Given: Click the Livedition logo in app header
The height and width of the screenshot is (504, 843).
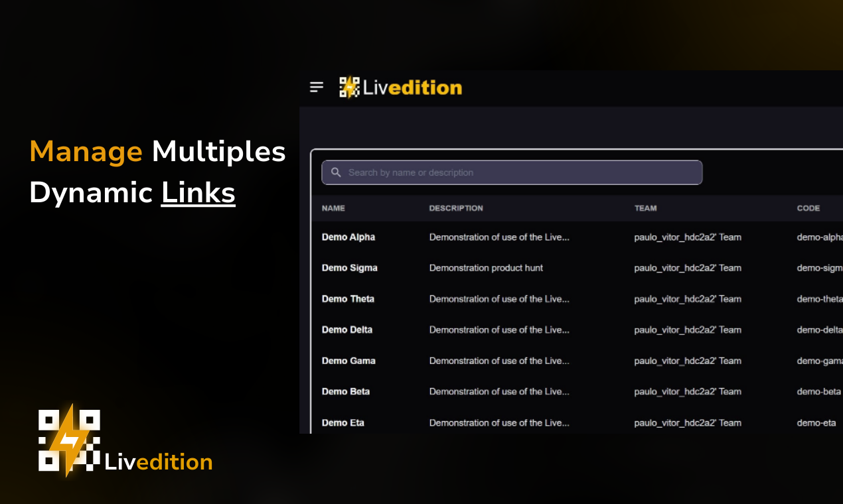Looking at the screenshot, I should [400, 88].
